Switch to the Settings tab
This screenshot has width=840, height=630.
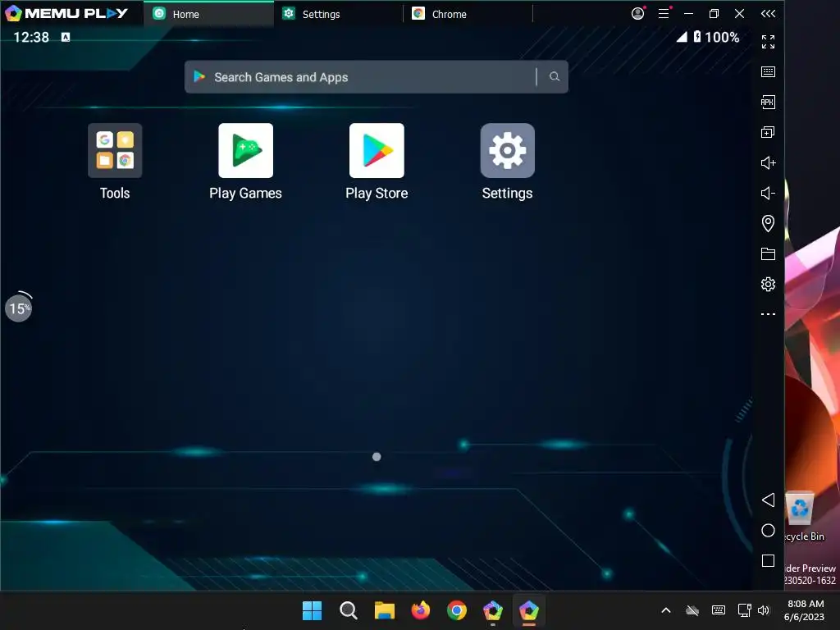[339, 14]
